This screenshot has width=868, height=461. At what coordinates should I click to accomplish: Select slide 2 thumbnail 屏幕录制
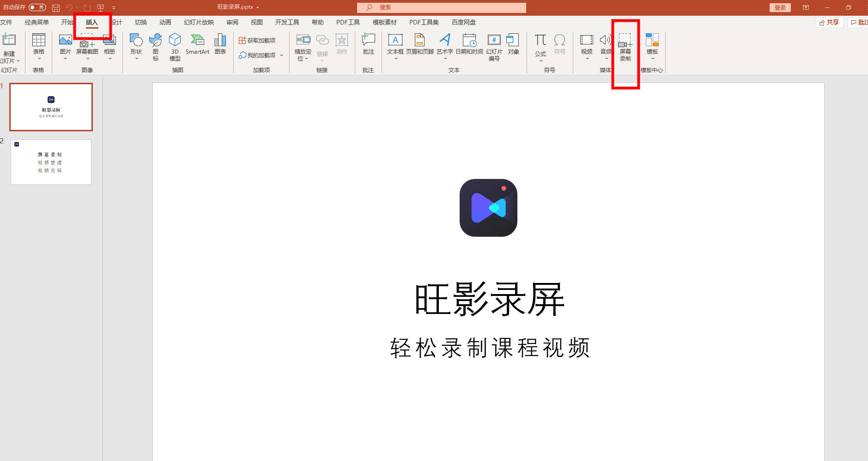tap(51, 162)
